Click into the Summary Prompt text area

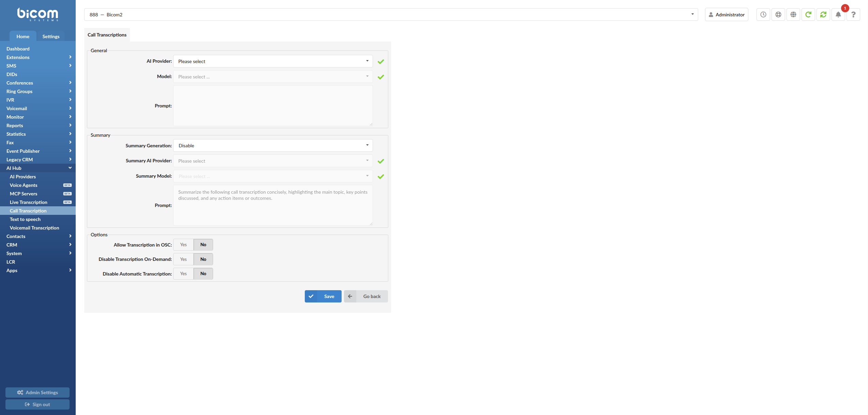click(273, 205)
